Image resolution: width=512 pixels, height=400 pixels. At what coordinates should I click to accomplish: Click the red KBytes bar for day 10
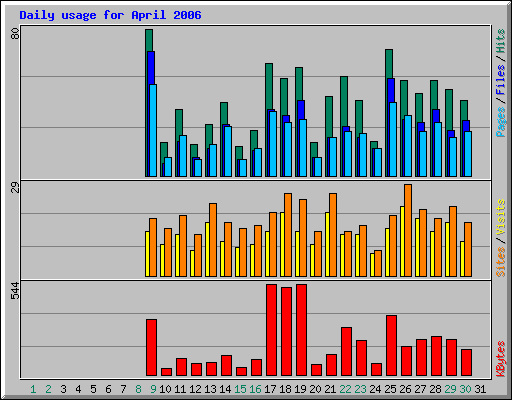(x=166, y=372)
